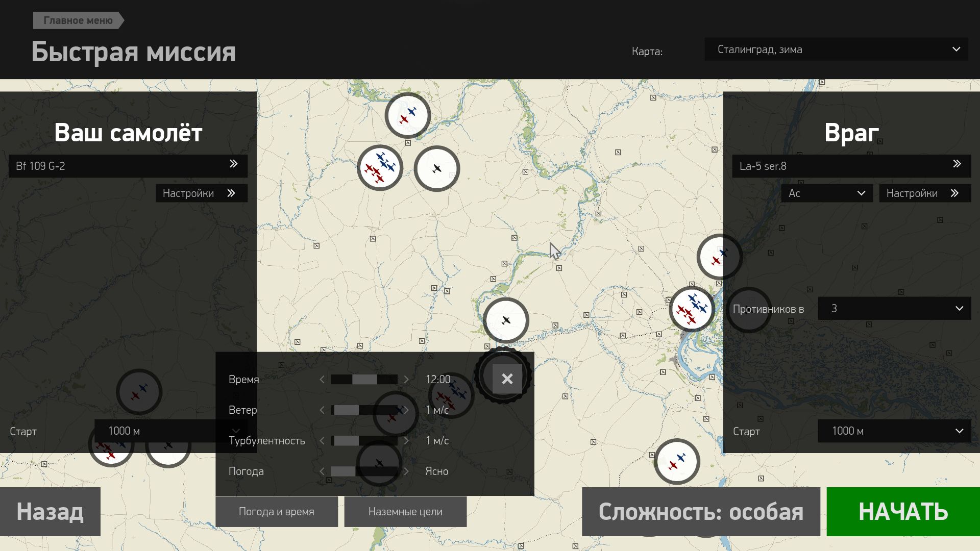Click the Время slider bar
Screen dimensions: 980x551
(x=364, y=380)
